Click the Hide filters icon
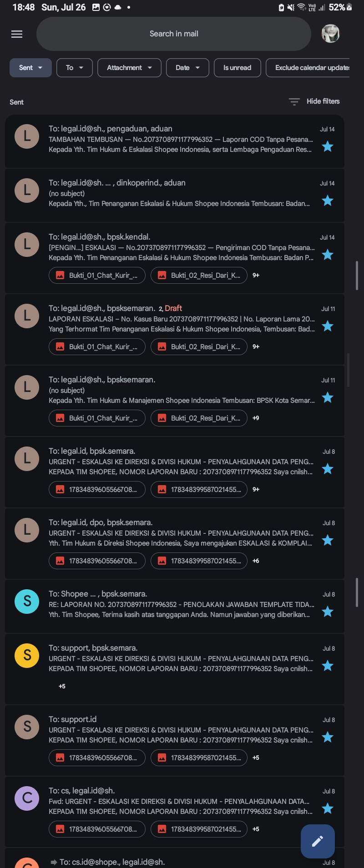 [x=294, y=101]
